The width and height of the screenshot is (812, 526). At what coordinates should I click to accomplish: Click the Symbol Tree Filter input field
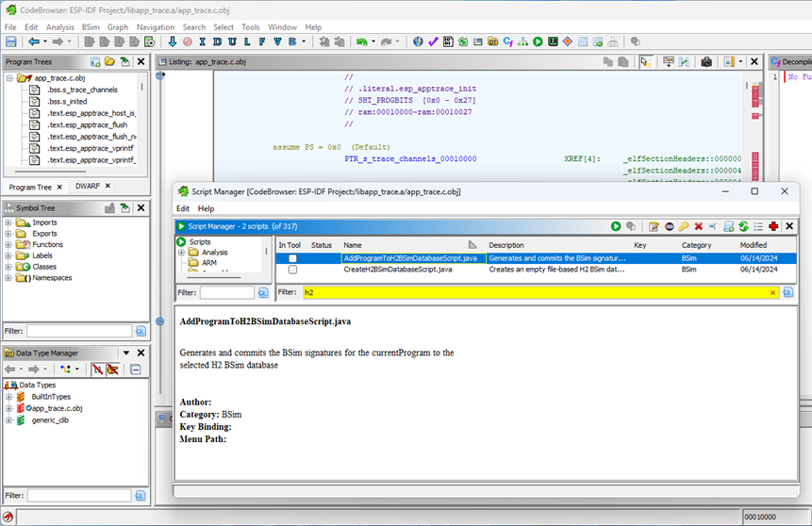click(x=79, y=331)
